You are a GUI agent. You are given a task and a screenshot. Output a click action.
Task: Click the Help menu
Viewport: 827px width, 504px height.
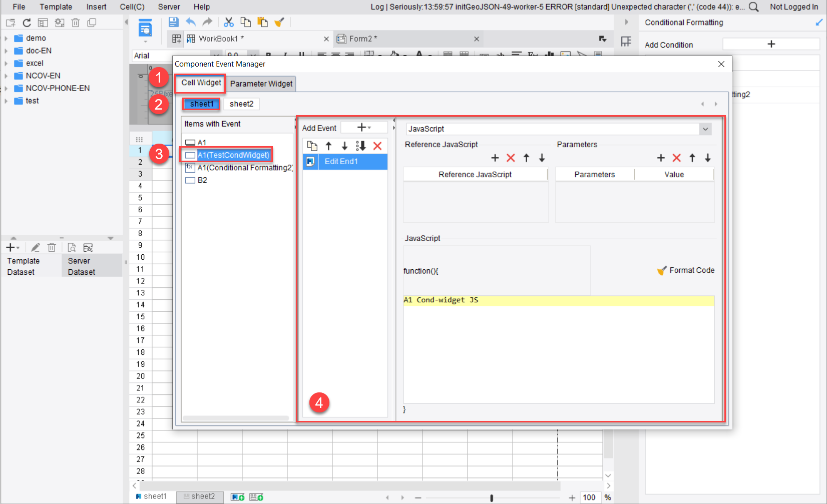(x=202, y=7)
